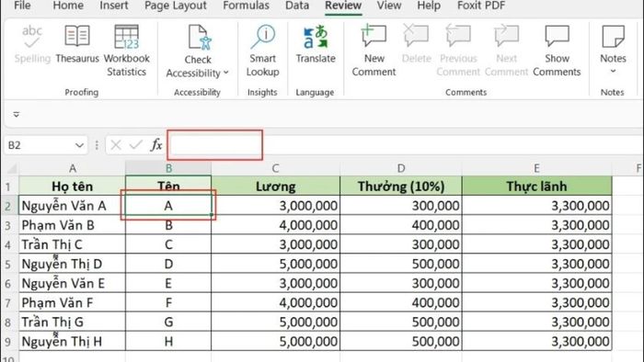
Task: Click the 'Thực lãnh' header cell
Action: (x=536, y=187)
